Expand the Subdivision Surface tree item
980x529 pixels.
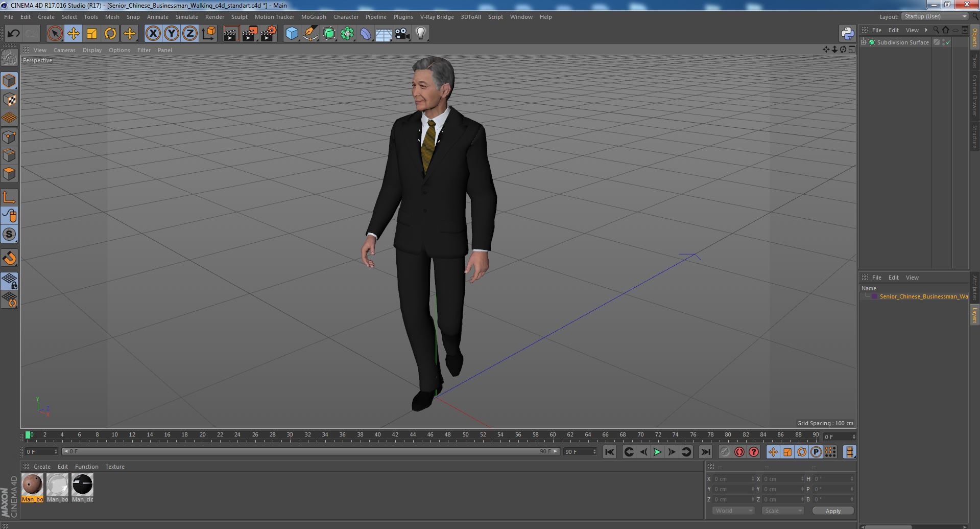coord(864,42)
